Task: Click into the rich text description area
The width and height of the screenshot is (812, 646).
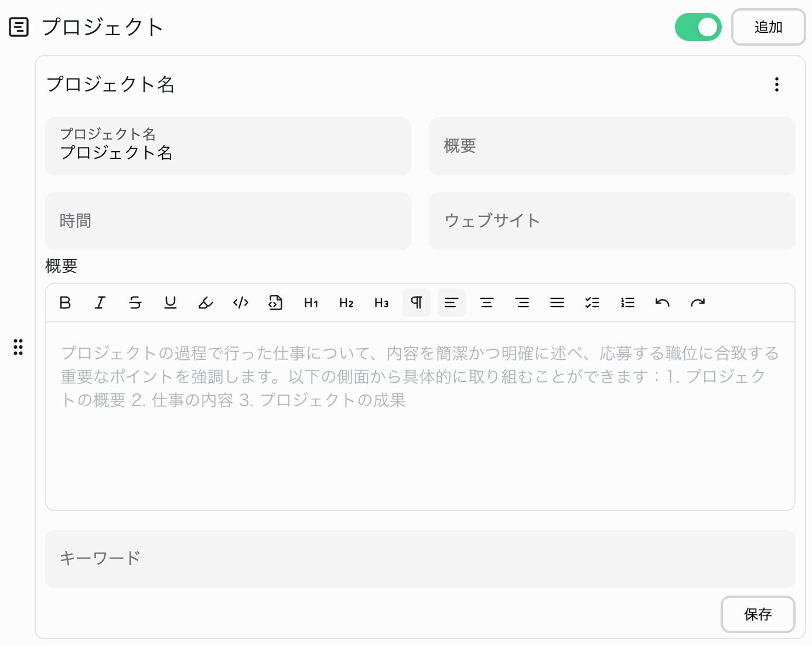Action: click(x=420, y=416)
